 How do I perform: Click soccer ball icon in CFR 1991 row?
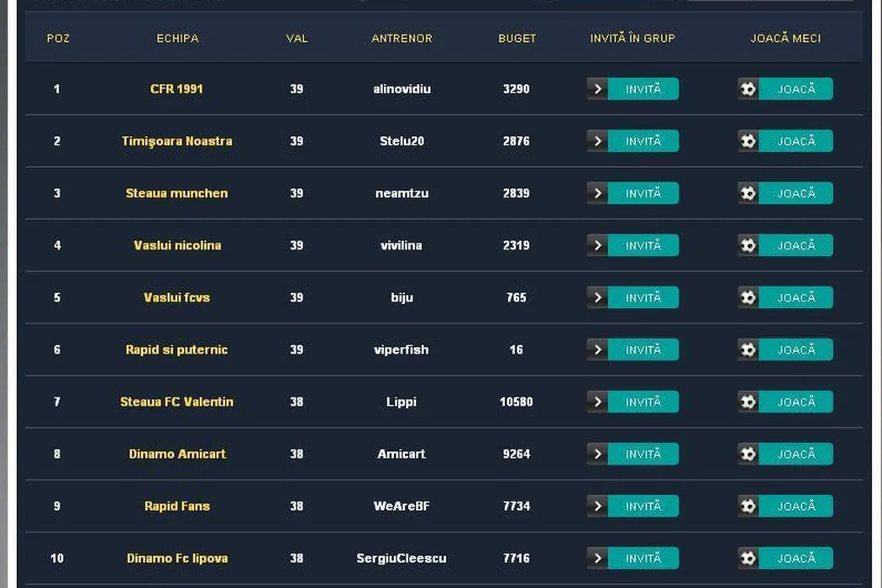748,89
